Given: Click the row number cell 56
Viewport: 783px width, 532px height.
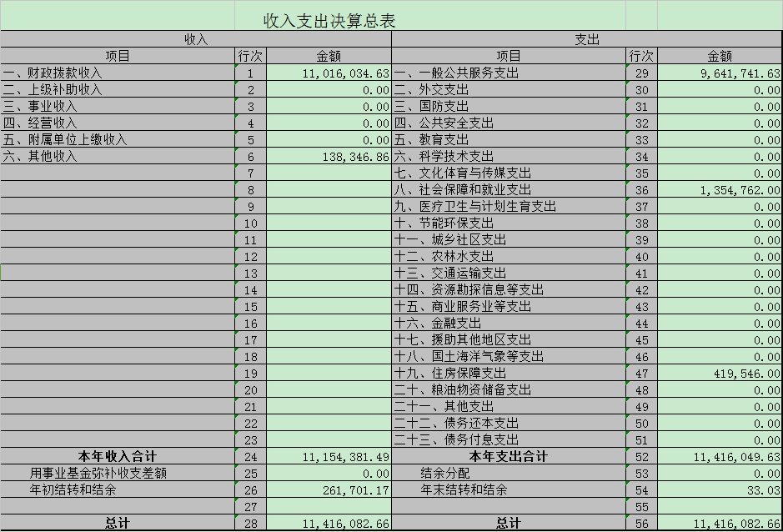Looking at the screenshot, I should click(x=642, y=523).
